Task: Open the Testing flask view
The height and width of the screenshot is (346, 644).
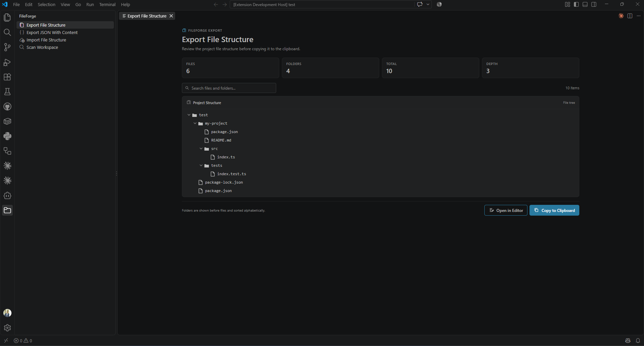Action: click(7, 92)
